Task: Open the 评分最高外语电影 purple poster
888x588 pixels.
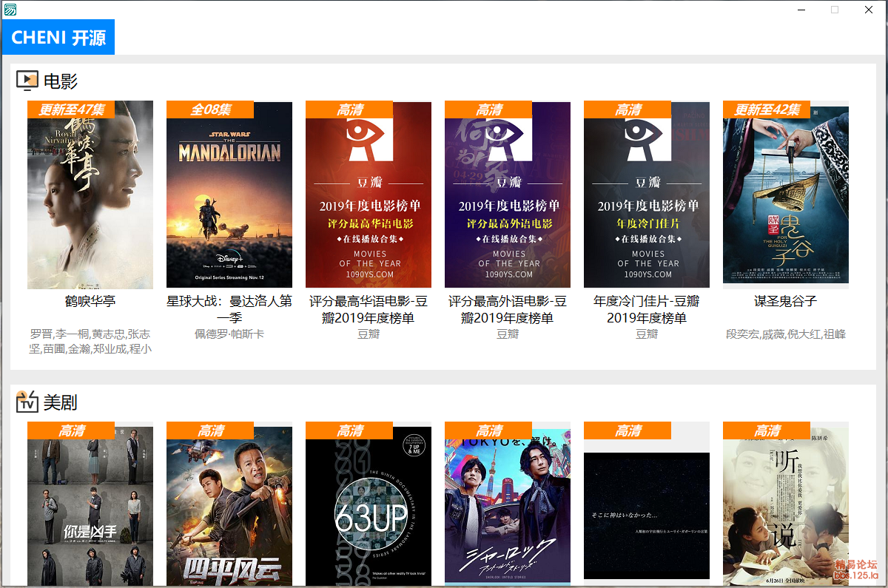Action: tap(508, 195)
